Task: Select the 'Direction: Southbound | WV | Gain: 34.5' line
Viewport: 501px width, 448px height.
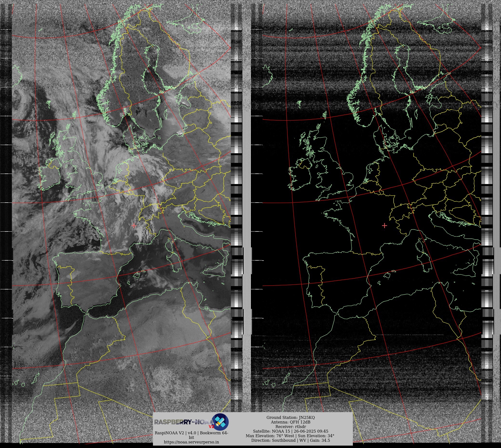Action: tap(290, 440)
